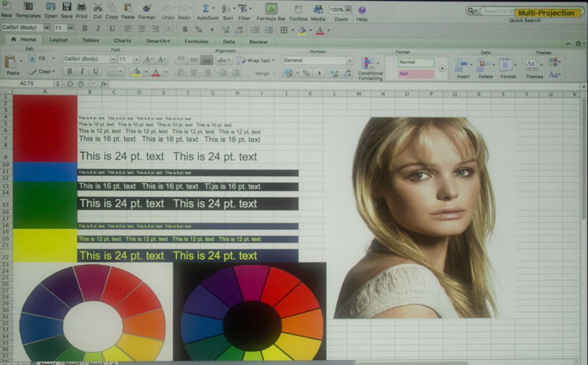Screen dimensions: 588x365
Task: Expand the Fill dropdown in Edit group
Action: 54,58
